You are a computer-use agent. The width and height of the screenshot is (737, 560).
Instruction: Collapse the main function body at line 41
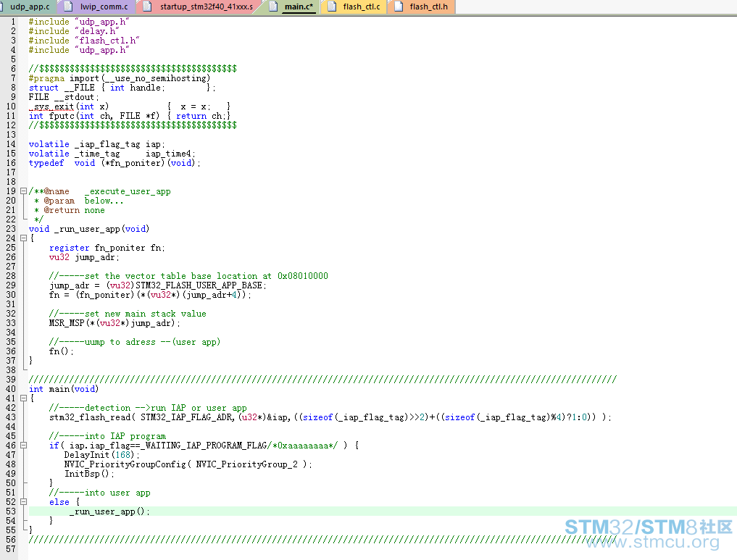coord(23,398)
